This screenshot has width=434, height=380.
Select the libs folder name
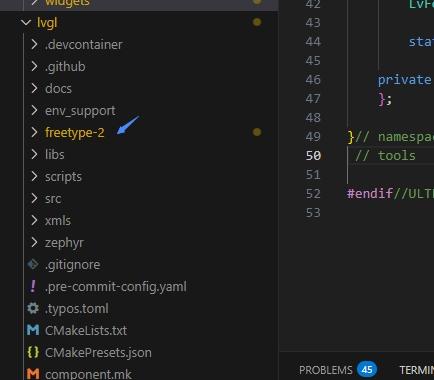tap(55, 154)
